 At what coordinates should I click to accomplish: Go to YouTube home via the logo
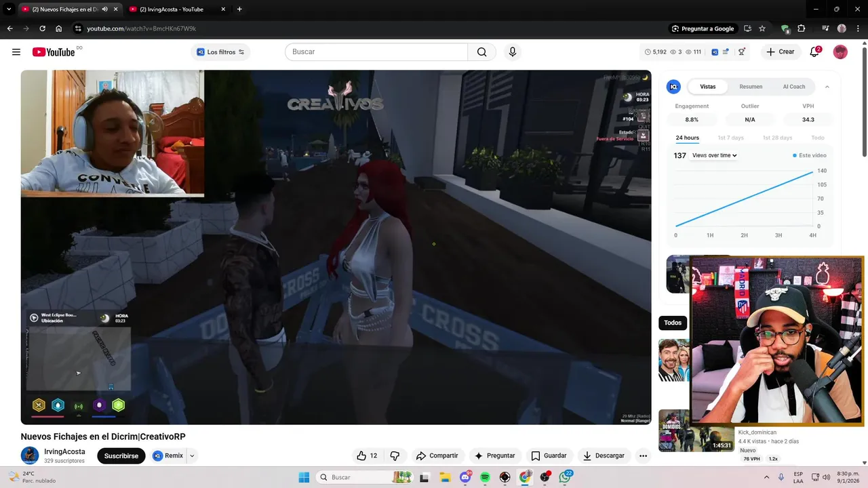(x=54, y=52)
